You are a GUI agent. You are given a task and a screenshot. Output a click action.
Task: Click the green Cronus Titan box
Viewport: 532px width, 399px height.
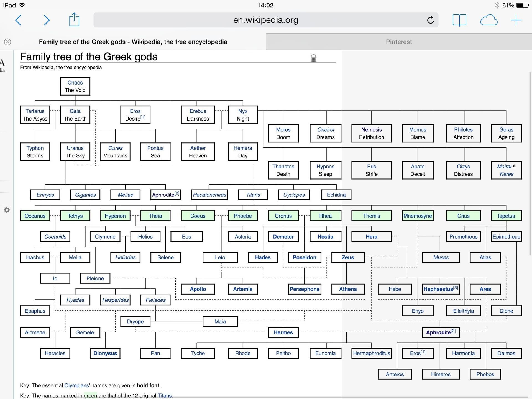point(283,216)
